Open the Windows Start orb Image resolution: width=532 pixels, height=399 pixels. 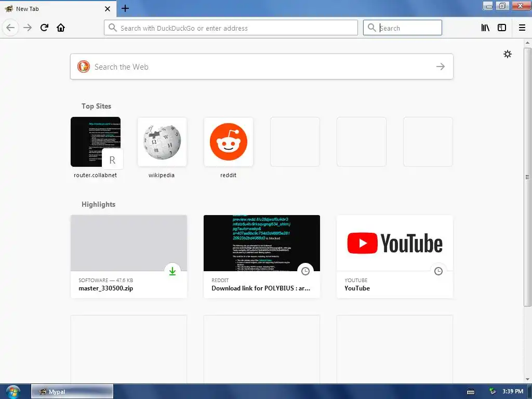(x=13, y=392)
